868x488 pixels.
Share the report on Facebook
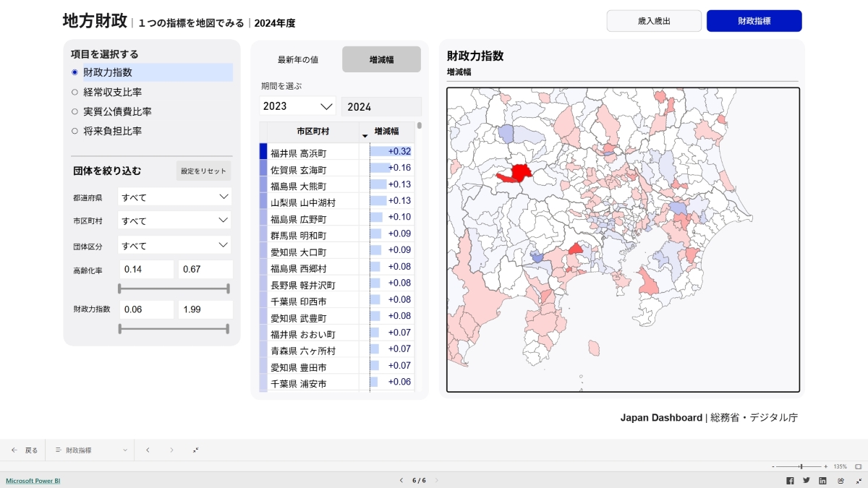click(x=790, y=481)
